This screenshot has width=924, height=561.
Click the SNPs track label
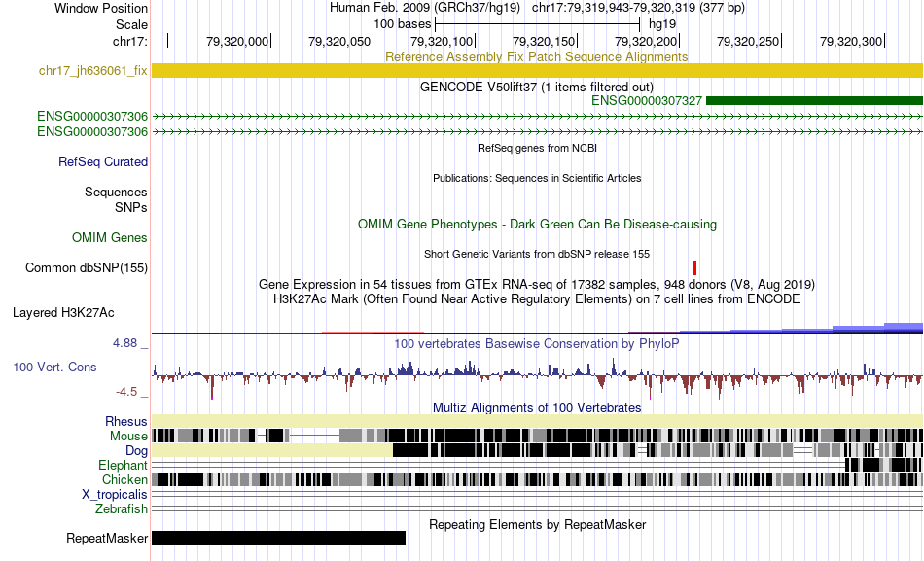(131, 207)
